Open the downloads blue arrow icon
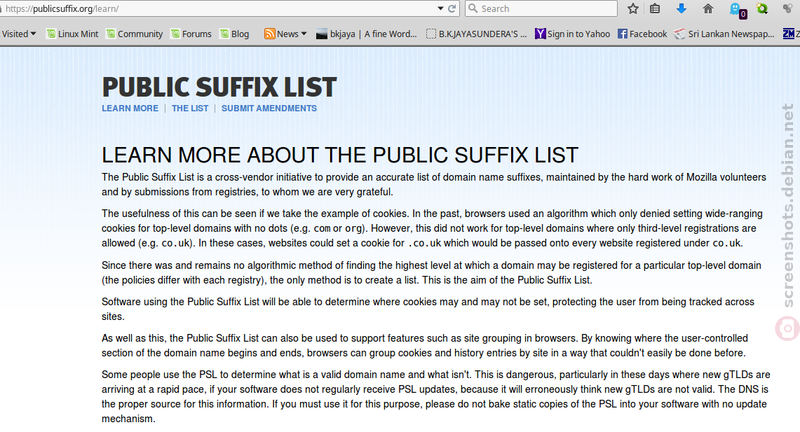Screen dimensions: 800x432 [x=681, y=9]
